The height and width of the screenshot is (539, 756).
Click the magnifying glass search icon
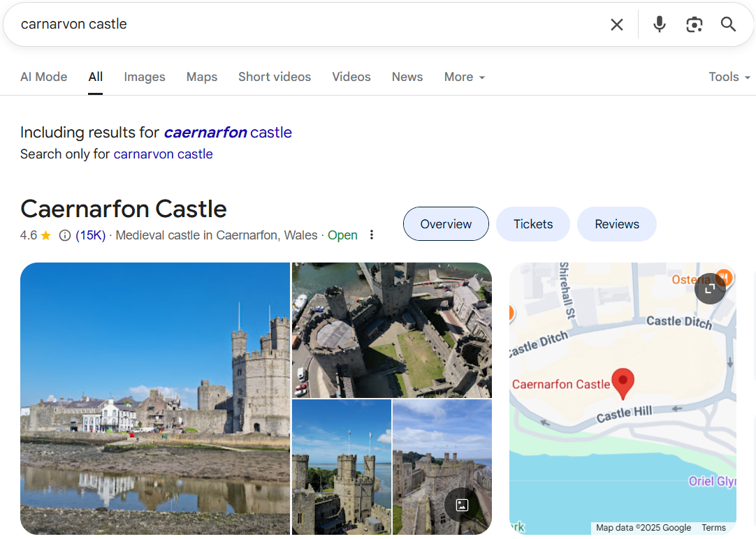pos(728,25)
